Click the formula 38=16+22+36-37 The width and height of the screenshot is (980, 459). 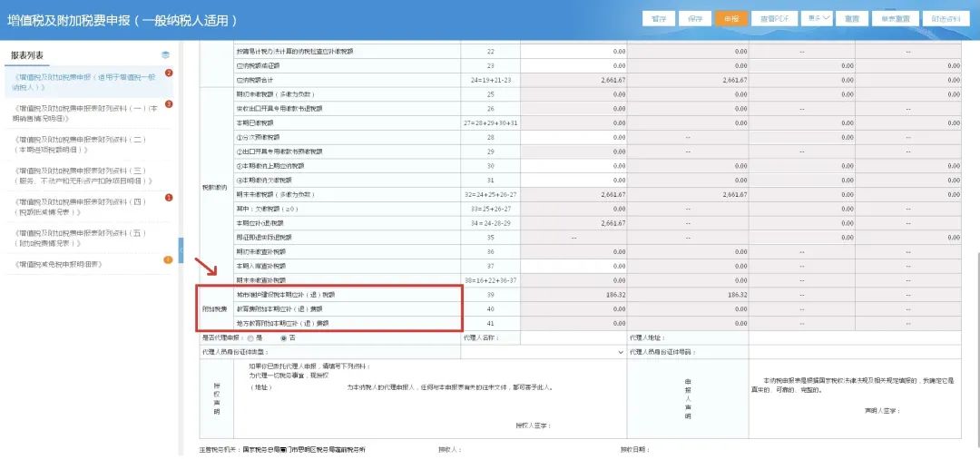(x=491, y=280)
